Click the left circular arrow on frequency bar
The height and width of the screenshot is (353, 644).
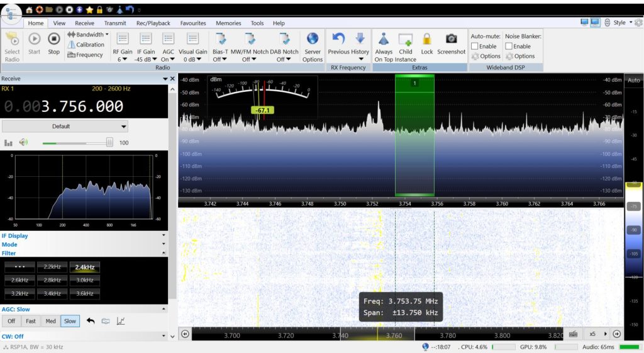click(x=186, y=333)
